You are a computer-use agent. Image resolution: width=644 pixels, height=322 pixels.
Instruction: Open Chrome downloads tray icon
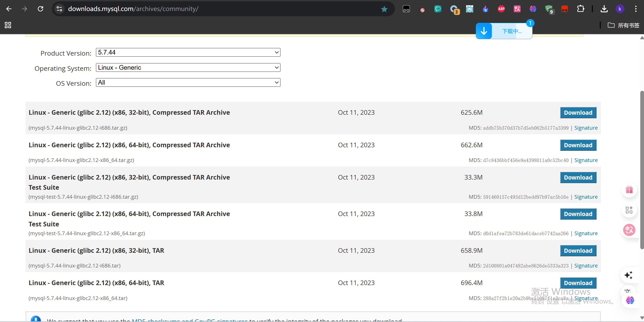click(604, 9)
